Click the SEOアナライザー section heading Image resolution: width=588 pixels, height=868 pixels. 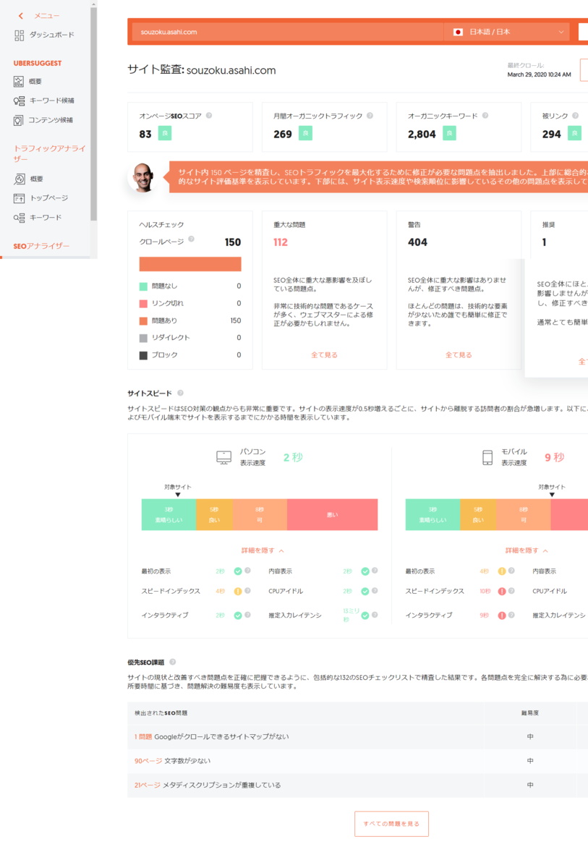(41, 246)
